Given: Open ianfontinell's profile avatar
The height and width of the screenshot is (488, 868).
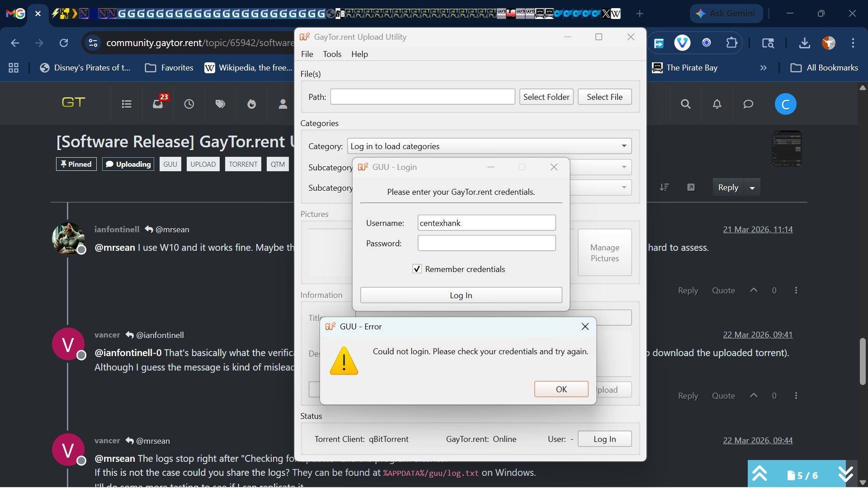Looking at the screenshot, I should [x=68, y=238].
